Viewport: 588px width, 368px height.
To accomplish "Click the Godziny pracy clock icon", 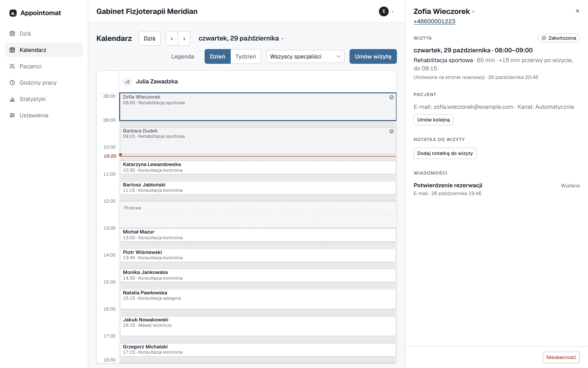I will coord(12,83).
